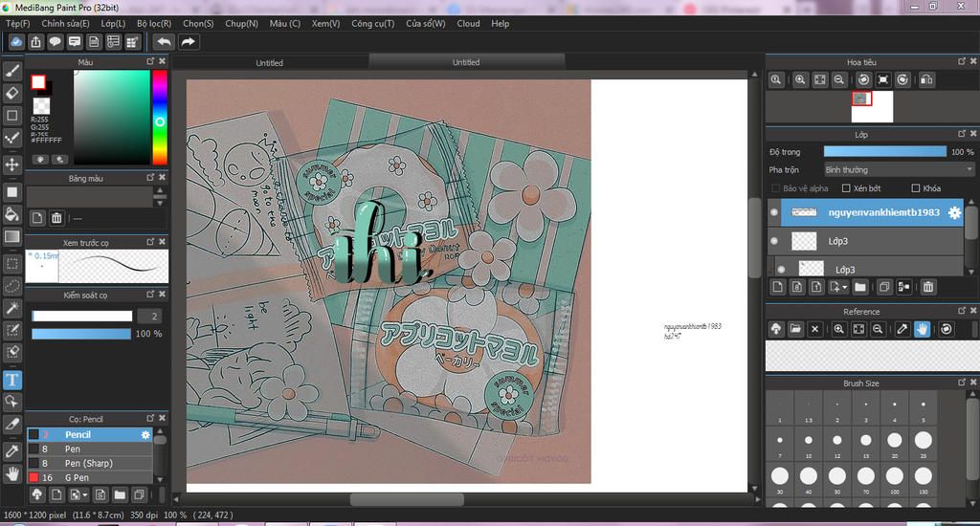
Task: Open the Tệp(F) menu
Action: point(17,23)
